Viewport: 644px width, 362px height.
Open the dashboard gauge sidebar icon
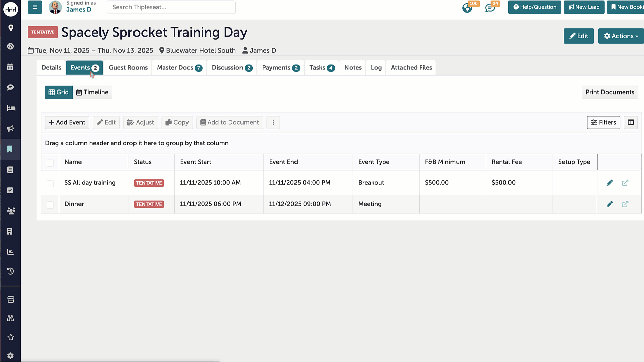[10, 46]
